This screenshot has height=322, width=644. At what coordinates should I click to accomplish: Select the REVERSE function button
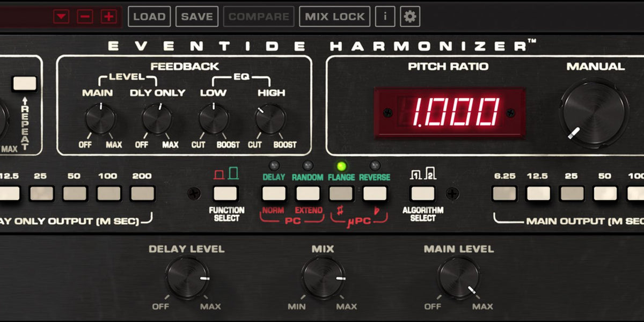tap(376, 192)
